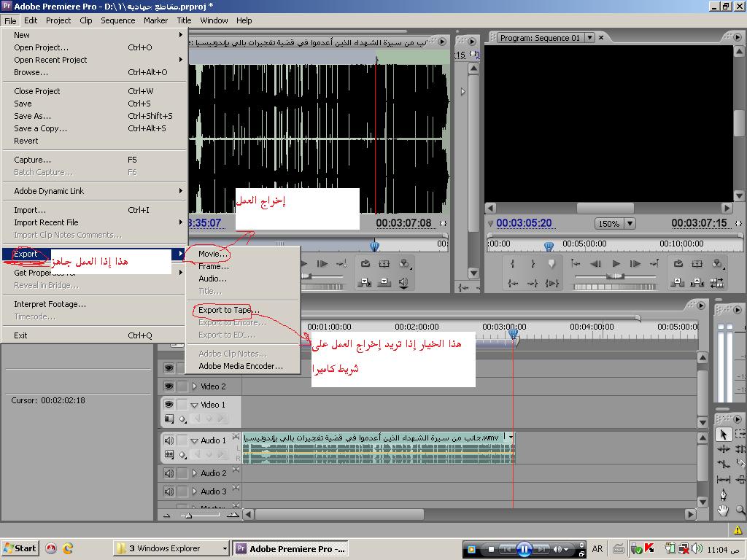The height and width of the screenshot is (560, 747).
Task: Expand the Video 2 track
Action: point(195,386)
